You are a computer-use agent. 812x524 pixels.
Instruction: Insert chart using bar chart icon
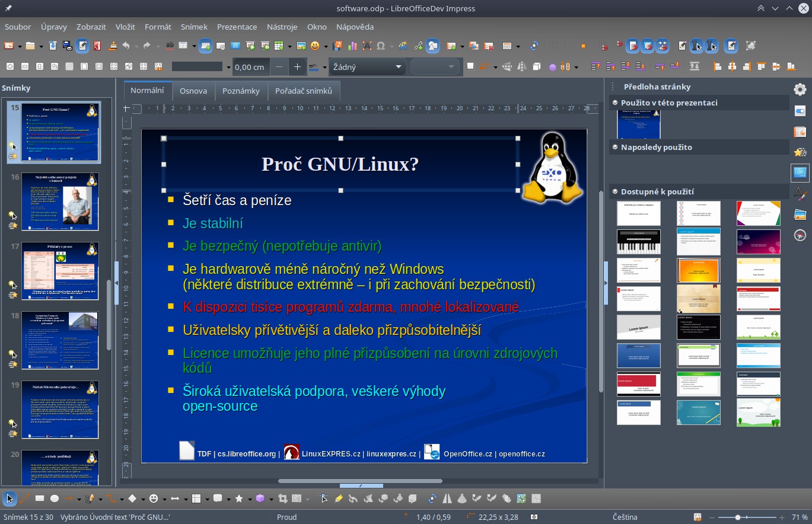tap(352, 46)
